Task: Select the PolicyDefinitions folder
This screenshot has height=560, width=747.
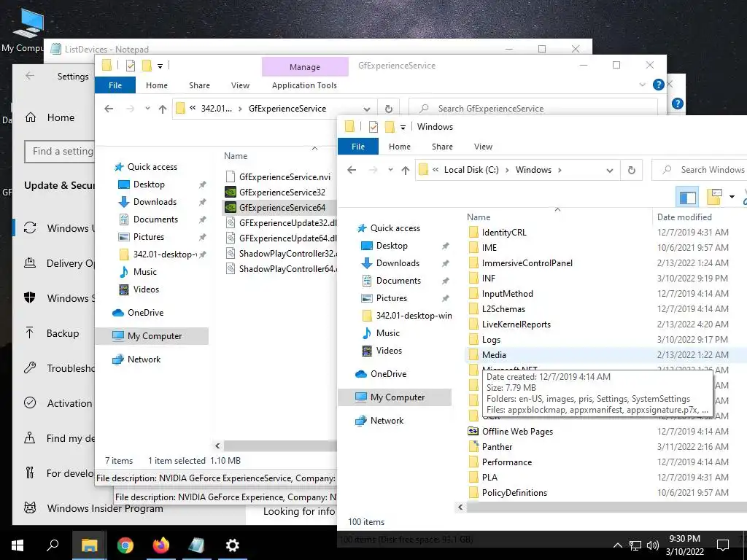Action: click(x=514, y=493)
